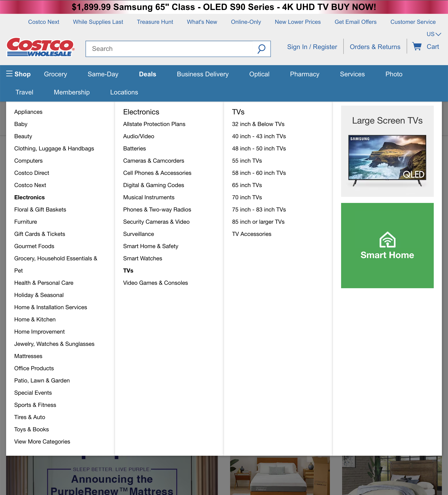Click inside the Search input field

(x=172, y=49)
